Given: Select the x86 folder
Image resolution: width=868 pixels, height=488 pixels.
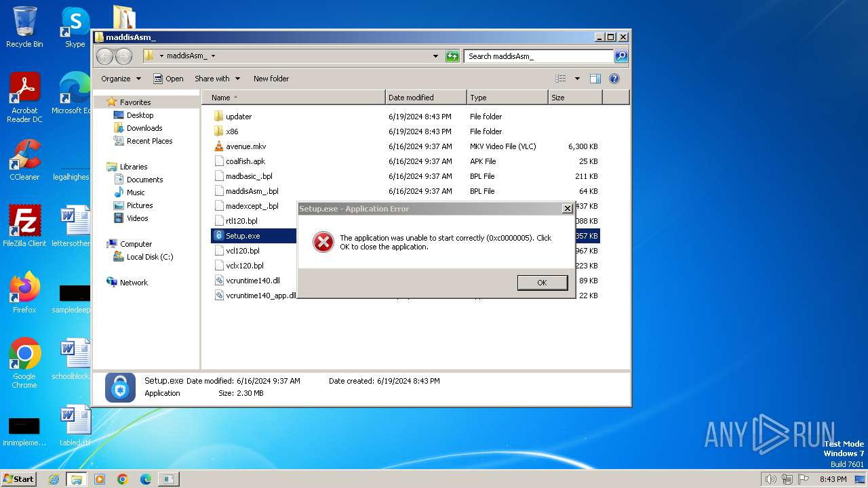Looking at the screenshot, I should pyautogui.click(x=232, y=131).
